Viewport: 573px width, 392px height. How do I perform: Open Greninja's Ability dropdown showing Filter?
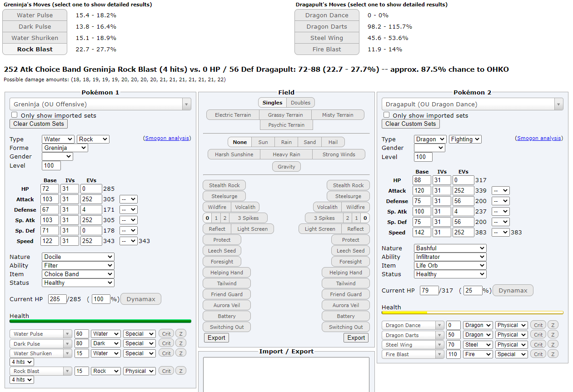(78, 265)
